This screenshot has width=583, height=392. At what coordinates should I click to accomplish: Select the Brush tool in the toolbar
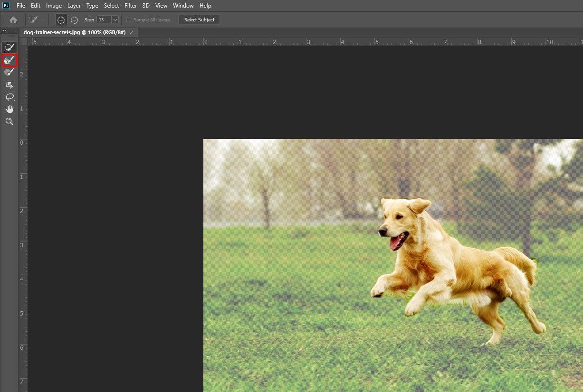tap(9, 72)
